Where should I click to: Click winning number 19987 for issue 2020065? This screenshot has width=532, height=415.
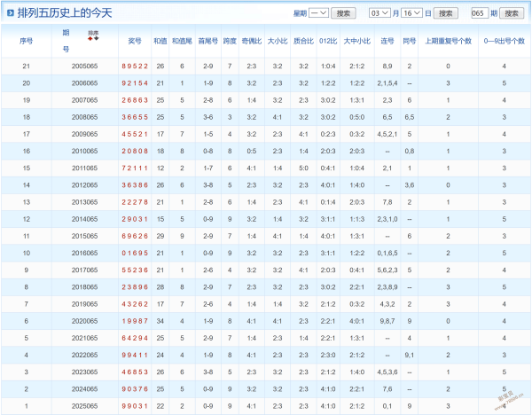(135, 321)
